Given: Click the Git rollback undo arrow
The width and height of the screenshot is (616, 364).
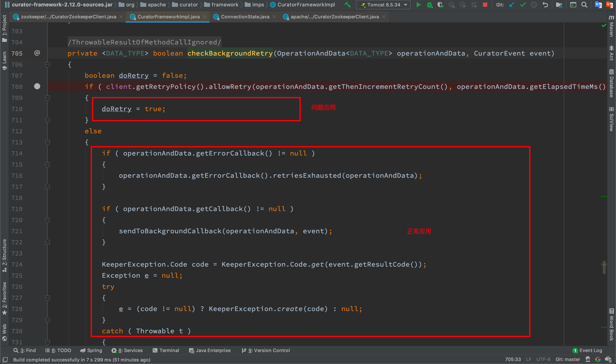Looking at the screenshot, I should 545,5.
